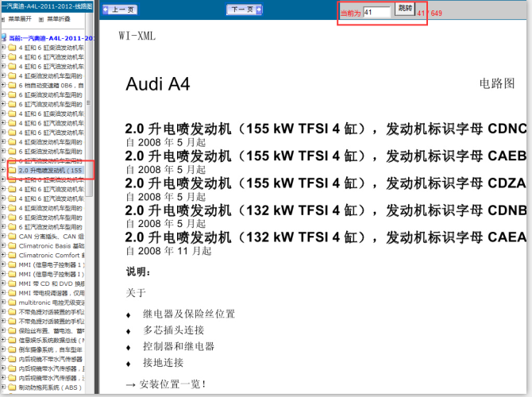Click the 菜单展开 expand-menu icon
The height and width of the screenshot is (397, 532).
click(3, 19)
